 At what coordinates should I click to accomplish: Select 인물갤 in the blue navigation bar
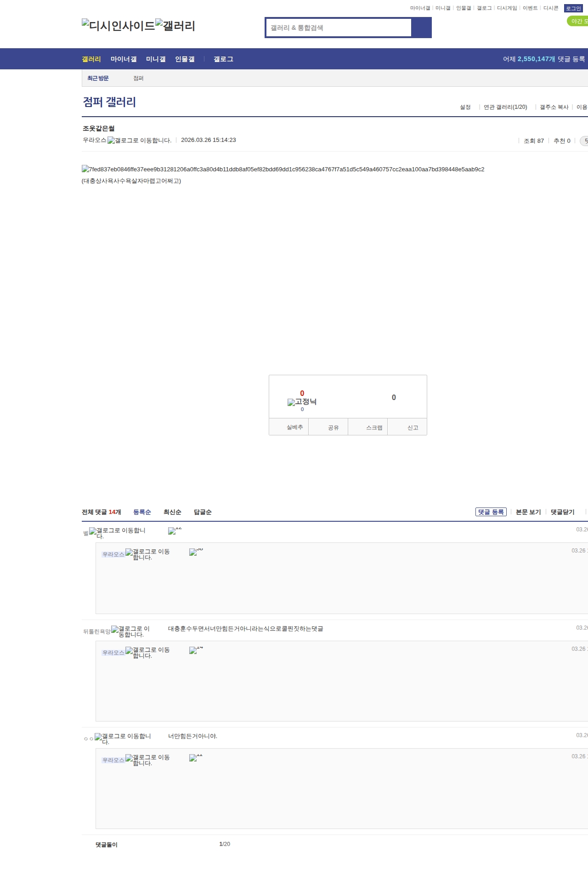[x=185, y=59]
